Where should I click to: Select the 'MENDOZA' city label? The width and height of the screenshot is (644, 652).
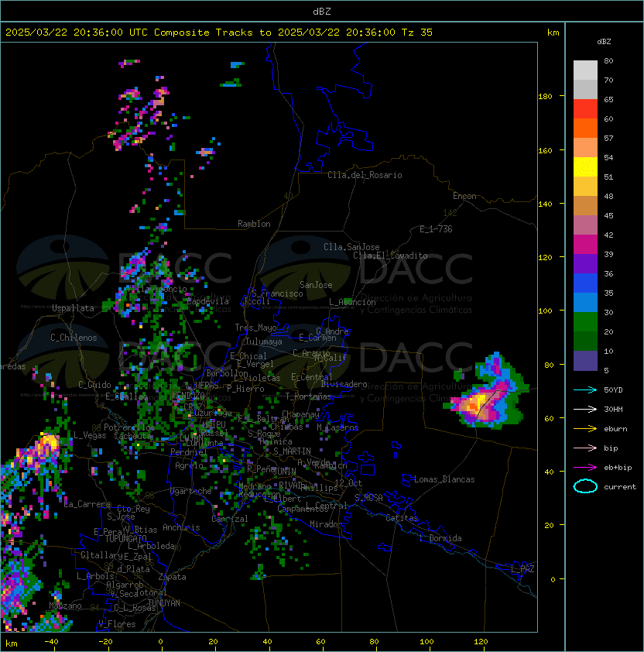coord(188,395)
